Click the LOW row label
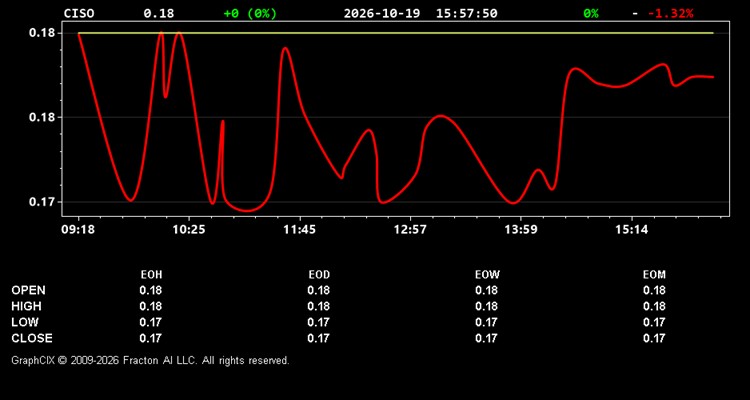The width and height of the screenshot is (750, 400). [x=25, y=322]
